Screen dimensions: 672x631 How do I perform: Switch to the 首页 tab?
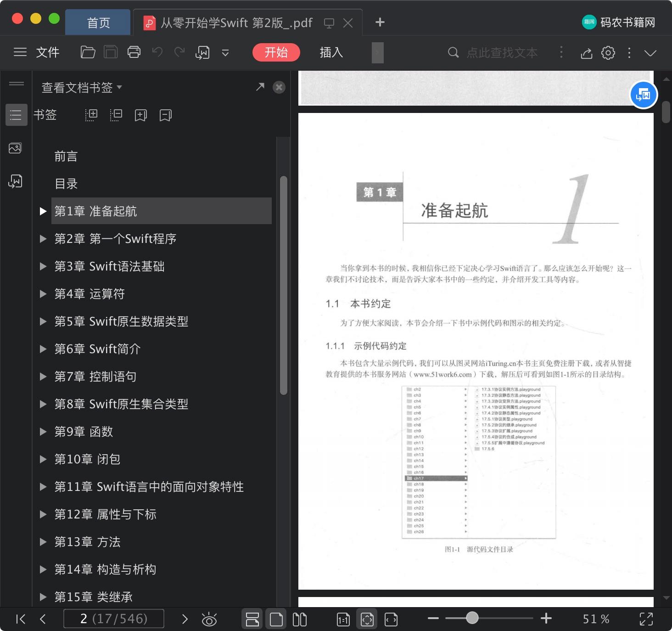coord(98,23)
